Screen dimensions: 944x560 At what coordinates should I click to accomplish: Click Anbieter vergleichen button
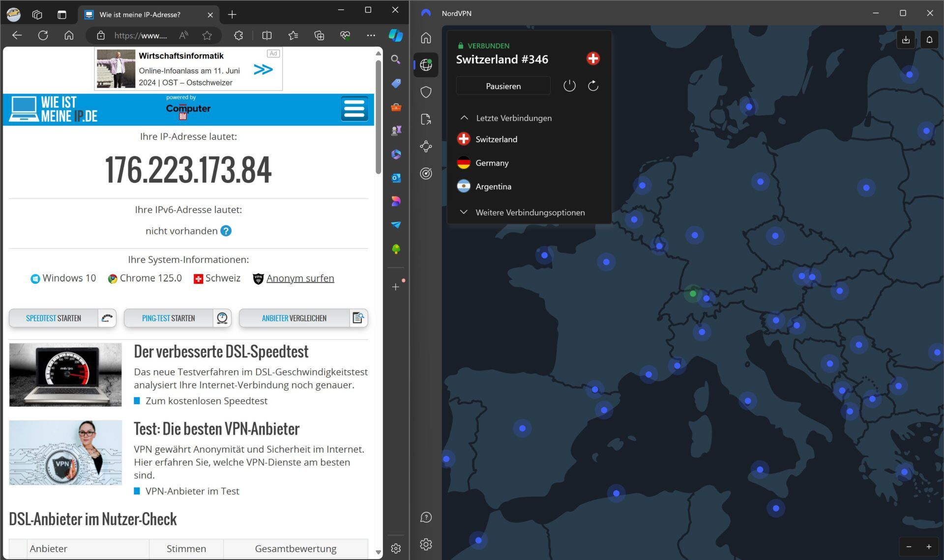[303, 318]
